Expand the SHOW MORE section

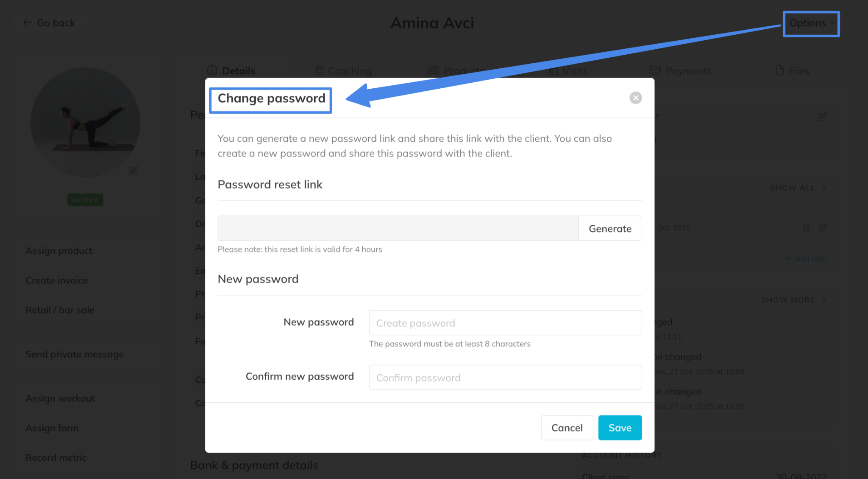793,300
